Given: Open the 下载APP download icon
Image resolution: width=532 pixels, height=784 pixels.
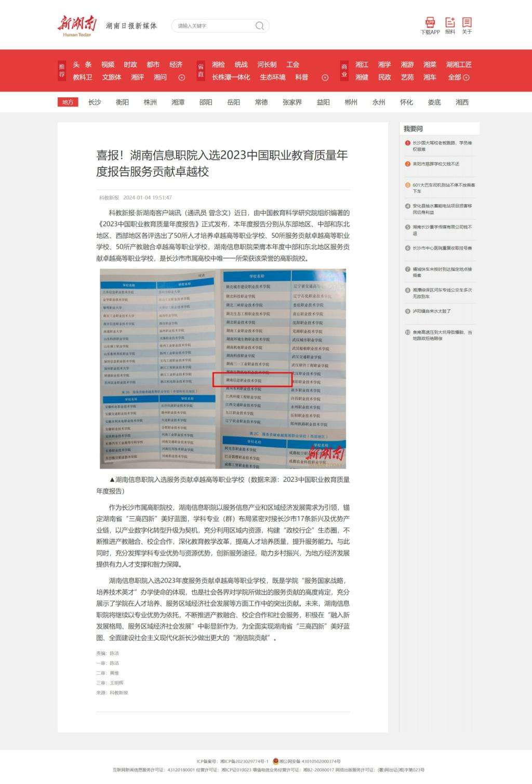Looking at the screenshot, I should 430,23.
